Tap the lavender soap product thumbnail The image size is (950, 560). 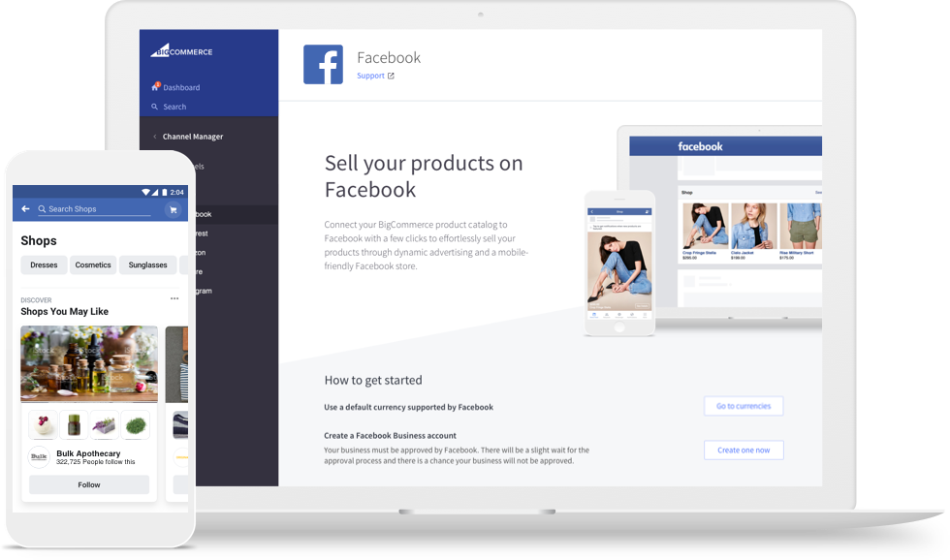pos(105,424)
